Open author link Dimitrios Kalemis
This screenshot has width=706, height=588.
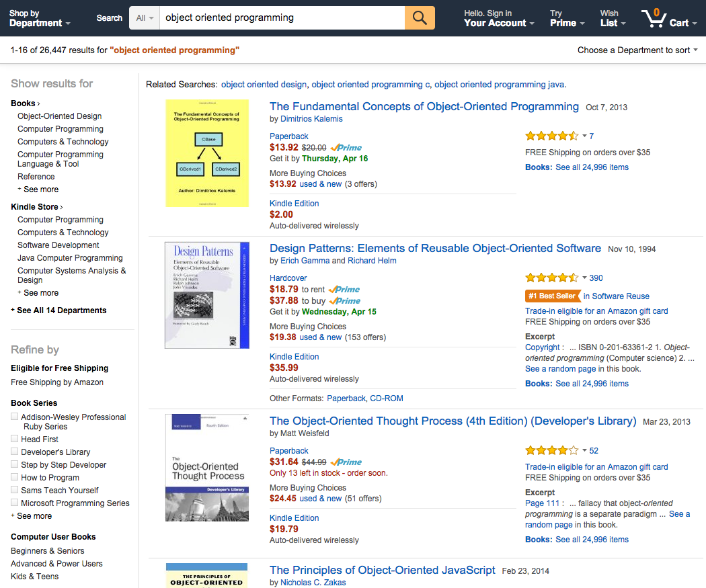(x=311, y=119)
